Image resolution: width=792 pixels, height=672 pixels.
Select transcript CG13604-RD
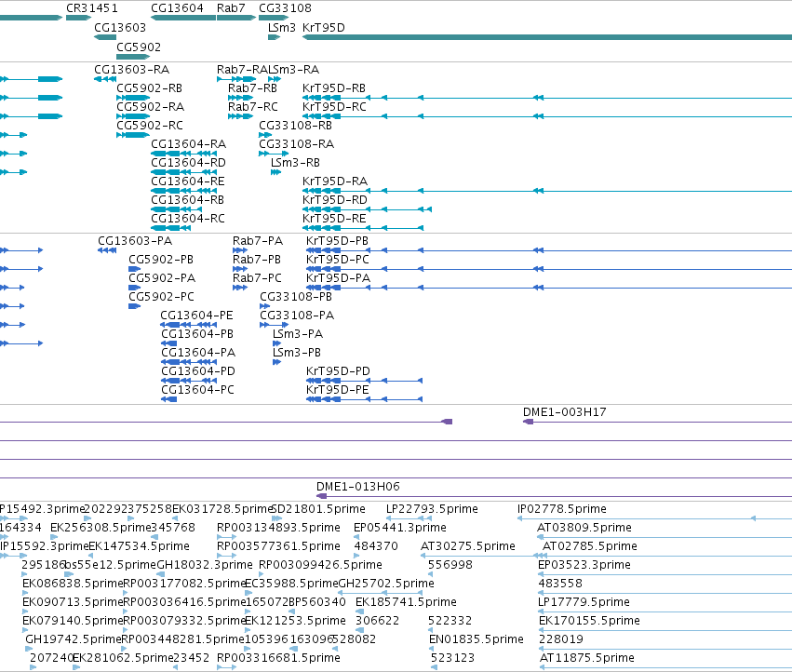[188, 163]
